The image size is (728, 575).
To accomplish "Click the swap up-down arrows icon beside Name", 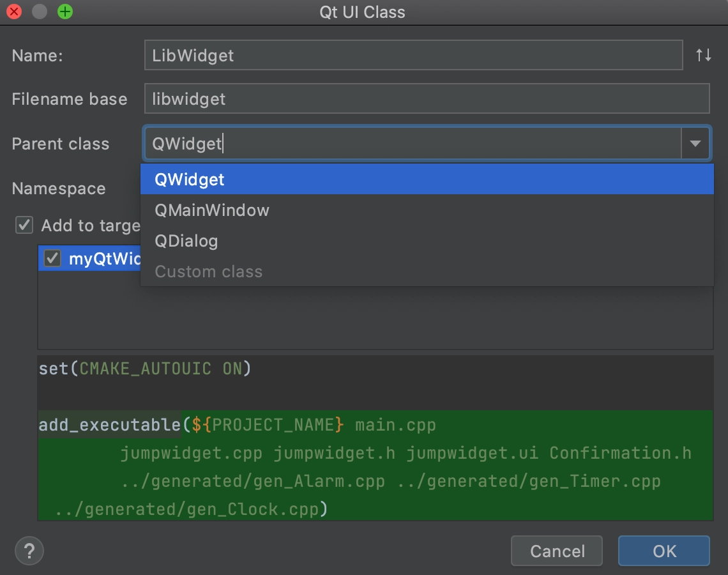I will (703, 56).
